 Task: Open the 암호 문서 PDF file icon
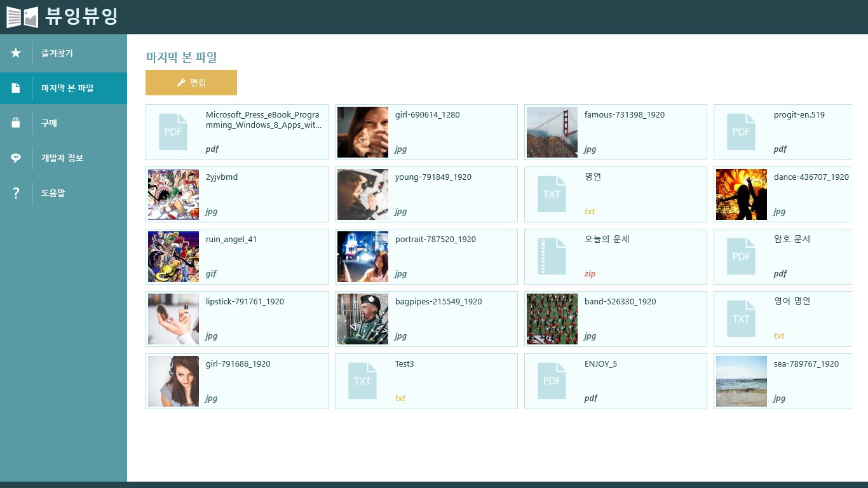pyautogui.click(x=741, y=256)
